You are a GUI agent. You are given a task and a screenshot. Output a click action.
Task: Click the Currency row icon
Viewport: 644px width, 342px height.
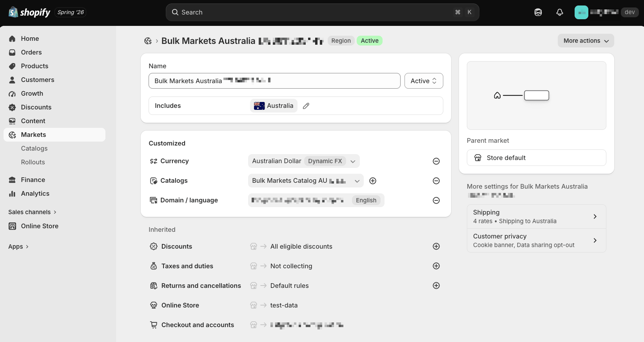[154, 161]
